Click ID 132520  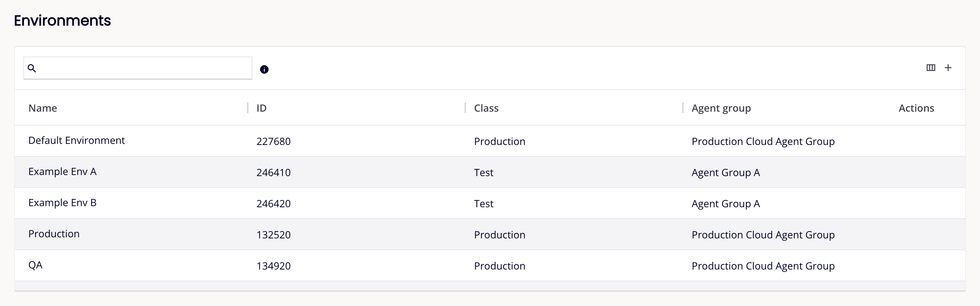[273, 235]
